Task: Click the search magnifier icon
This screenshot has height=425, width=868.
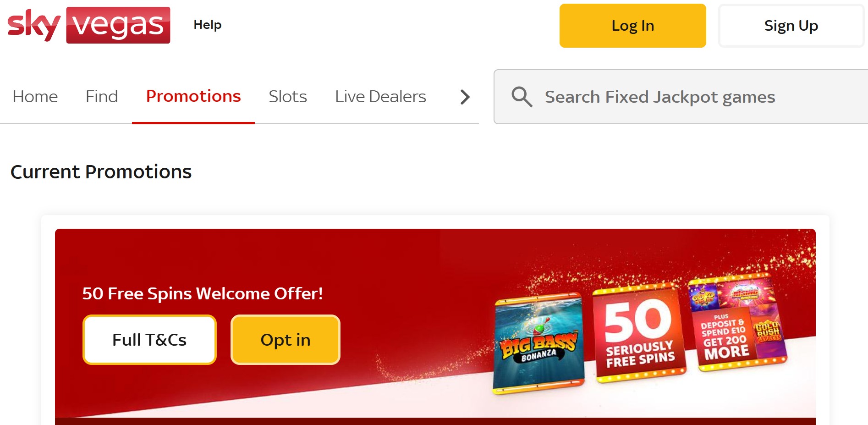Action: click(x=522, y=97)
